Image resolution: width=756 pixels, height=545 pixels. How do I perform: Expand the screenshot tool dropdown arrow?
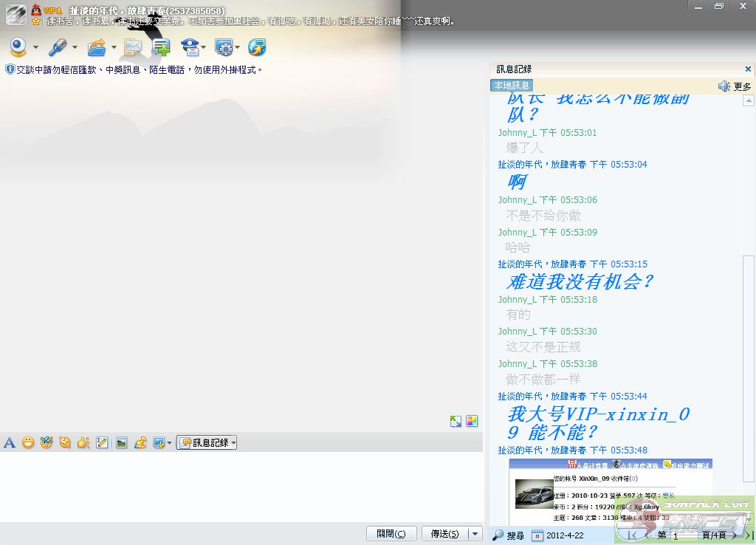pyautogui.click(x=169, y=444)
